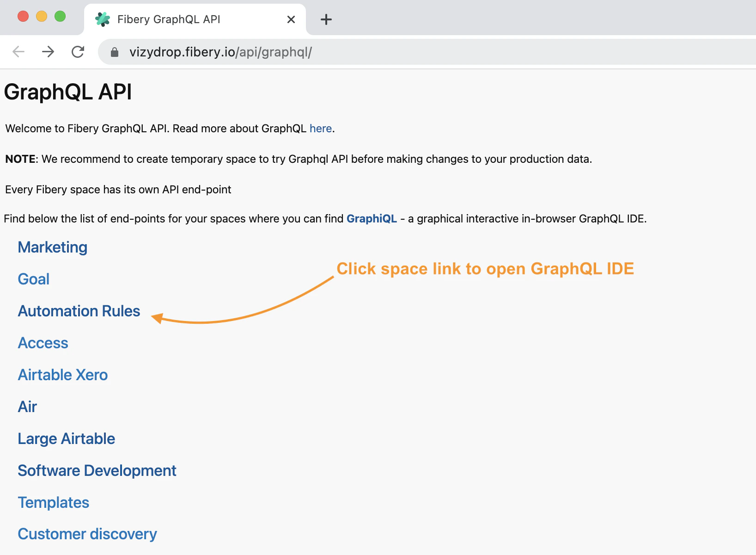This screenshot has width=756, height=555.
Task: Click 'Every Fibery space has its own API end-point'
Action: 118,190
